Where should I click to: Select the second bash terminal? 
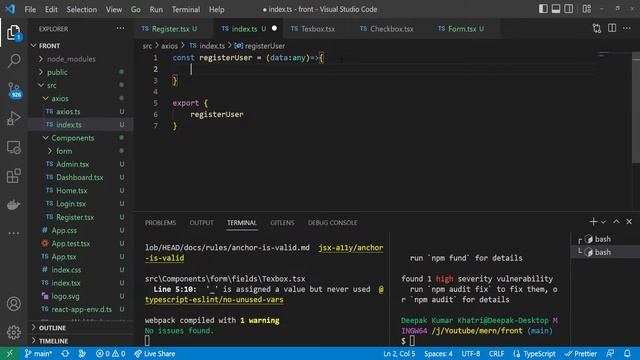tap(602, 252)
